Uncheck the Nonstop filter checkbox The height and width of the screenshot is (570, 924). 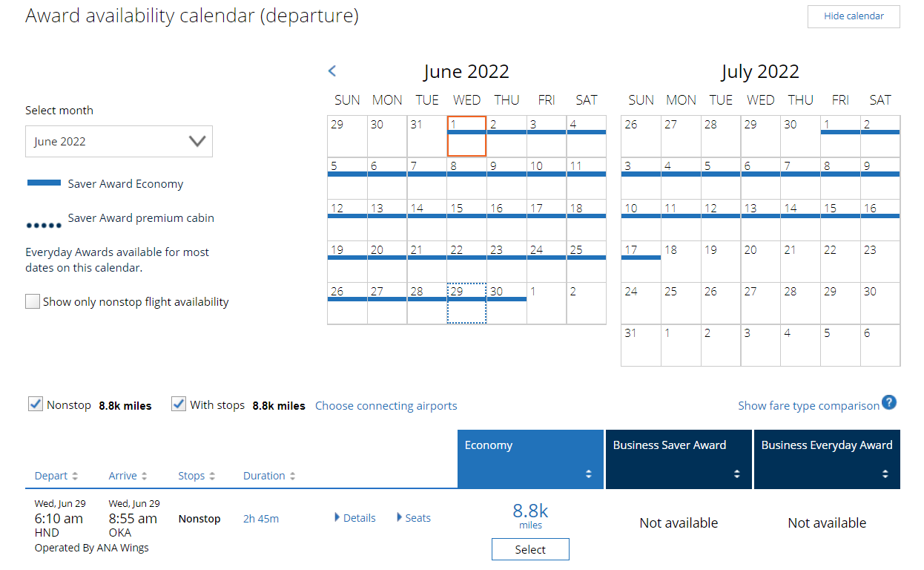[x=36, y=404]
